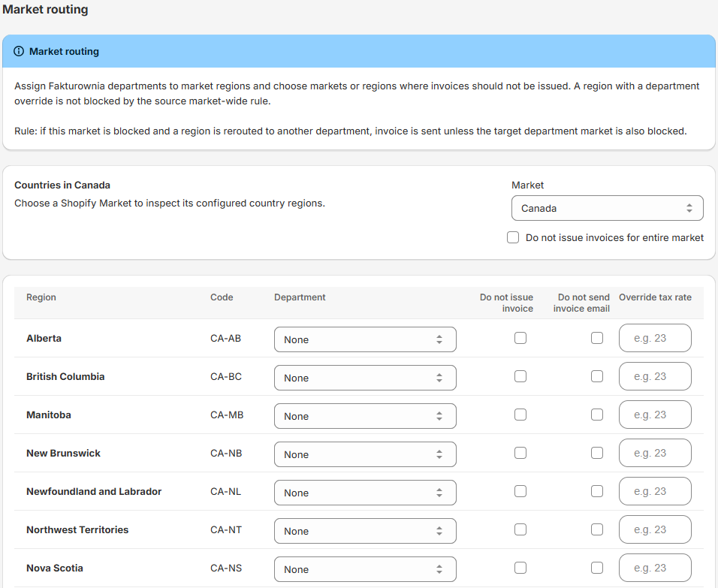The width and height of the screenshot is (718, 588).
Task: Check Do not issue invoice for Northwest Territories
Action: pos(520,529)
